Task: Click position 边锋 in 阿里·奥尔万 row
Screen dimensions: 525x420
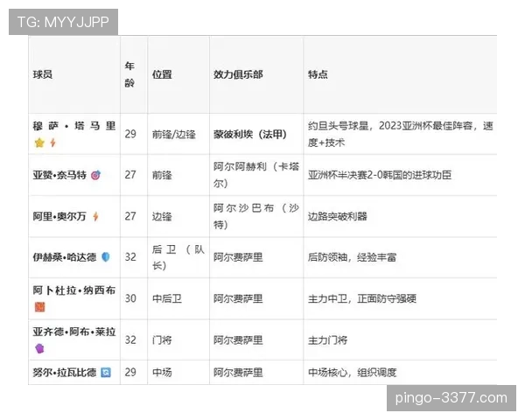Action: click(x=162, y=216)
